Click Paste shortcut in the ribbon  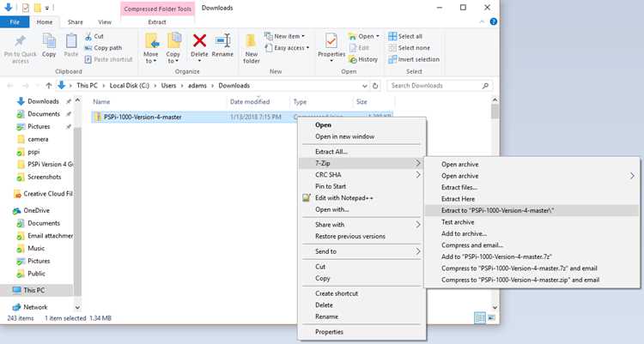point(108,59)
